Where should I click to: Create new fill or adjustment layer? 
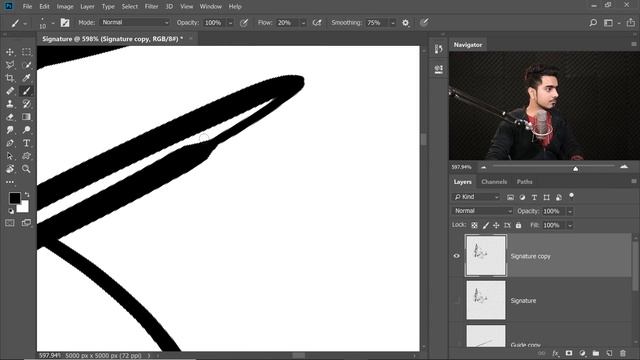pos(582,353)
